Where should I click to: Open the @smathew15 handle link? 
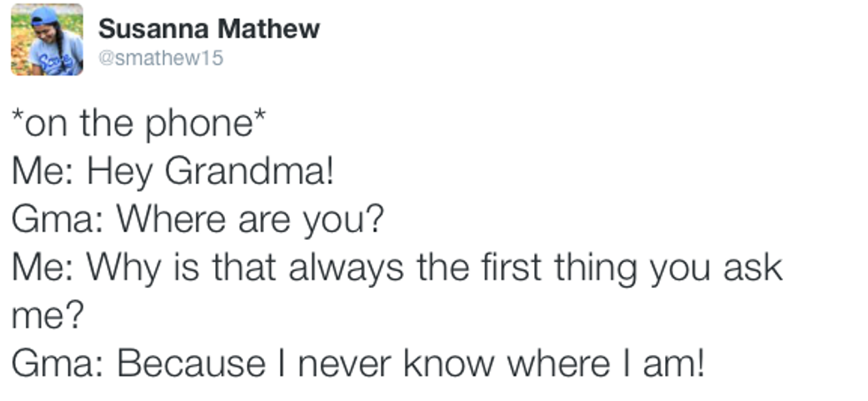[160, 58]
